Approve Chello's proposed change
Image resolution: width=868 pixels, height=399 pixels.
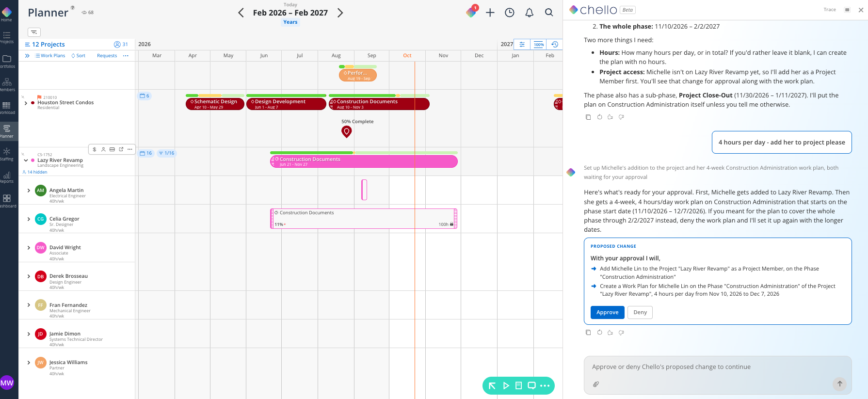[607, 313]
